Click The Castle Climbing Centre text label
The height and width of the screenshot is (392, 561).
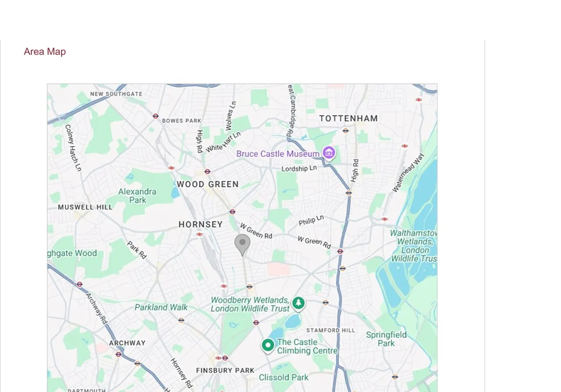pyautogui.click(x=307, y=346)
